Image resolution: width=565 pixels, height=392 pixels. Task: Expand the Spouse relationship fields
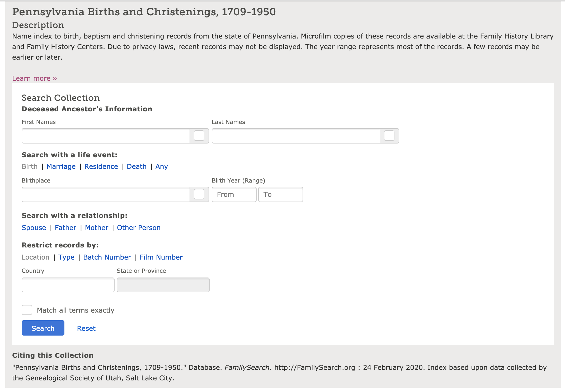[34, 228]
